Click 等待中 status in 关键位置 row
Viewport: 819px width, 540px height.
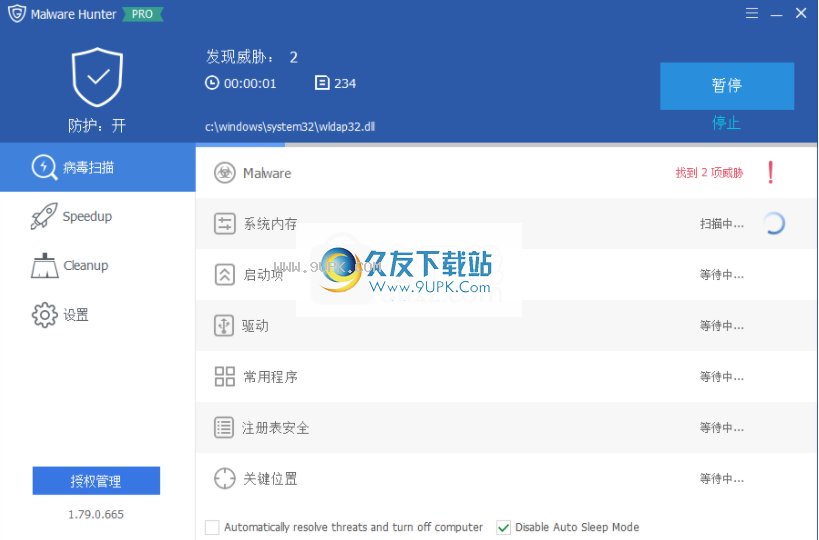722,479
